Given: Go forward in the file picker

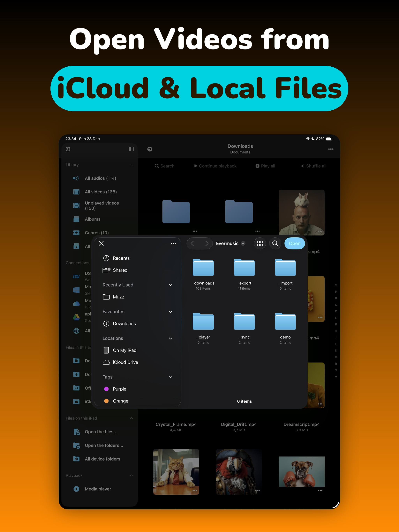Looking at the screenshot, I should pyautogui.click(x=207, y=243).
